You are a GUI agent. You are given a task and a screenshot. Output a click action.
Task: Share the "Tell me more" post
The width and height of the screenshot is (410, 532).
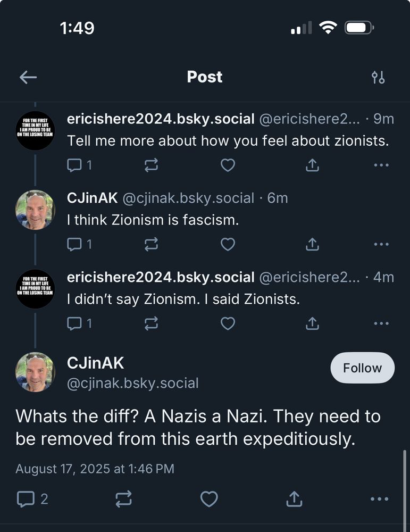[x=313, y=165]
